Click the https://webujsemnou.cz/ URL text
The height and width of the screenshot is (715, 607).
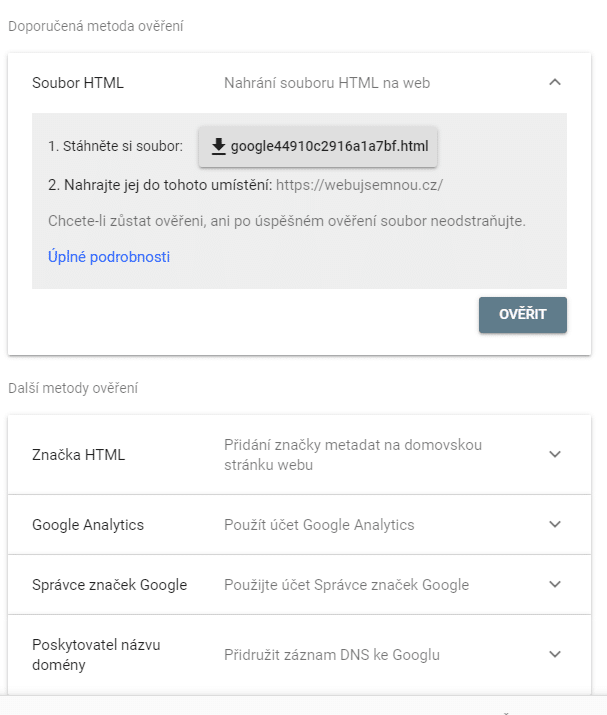[x=359, y=185]
